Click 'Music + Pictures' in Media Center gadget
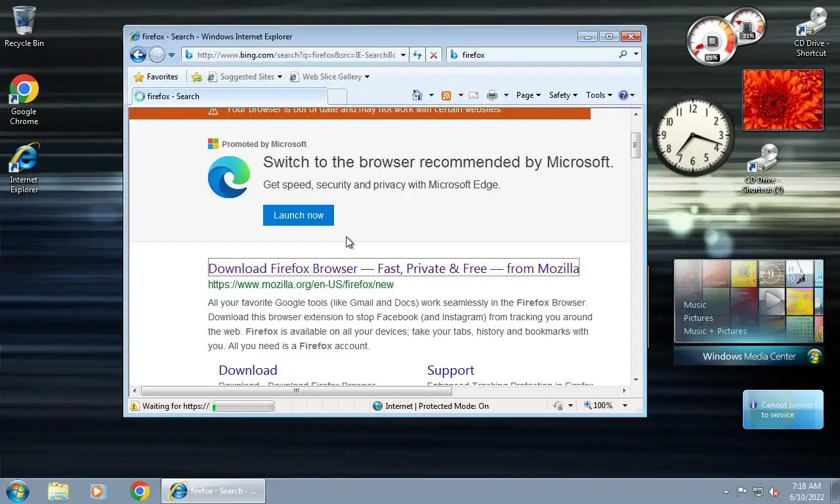The width and height of the screenshot is (840, 504). click(715, 331)
